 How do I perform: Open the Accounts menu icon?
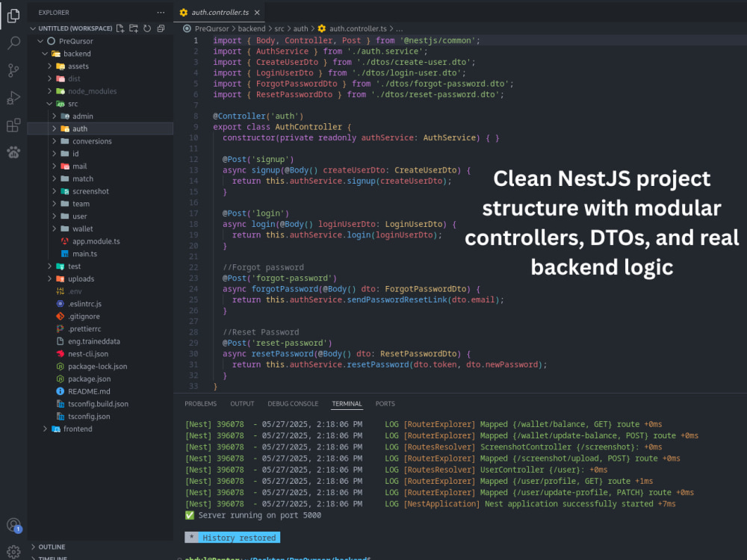(13, 525)
